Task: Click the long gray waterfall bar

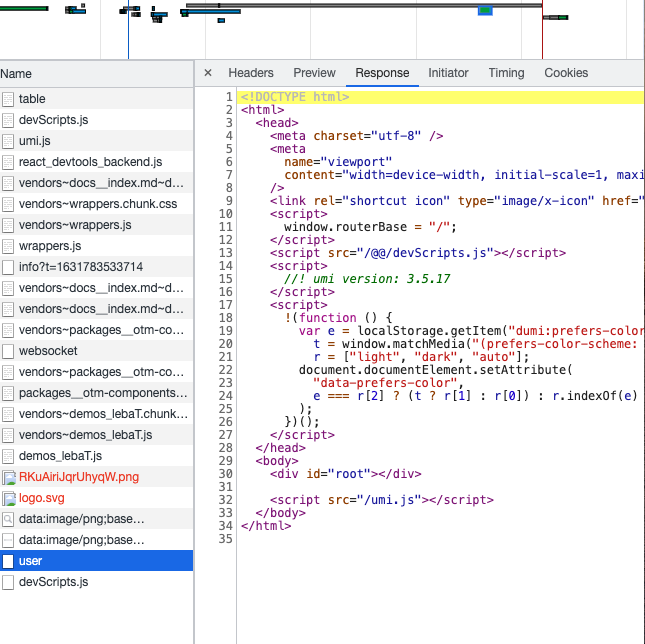Action: click(364, 5)
